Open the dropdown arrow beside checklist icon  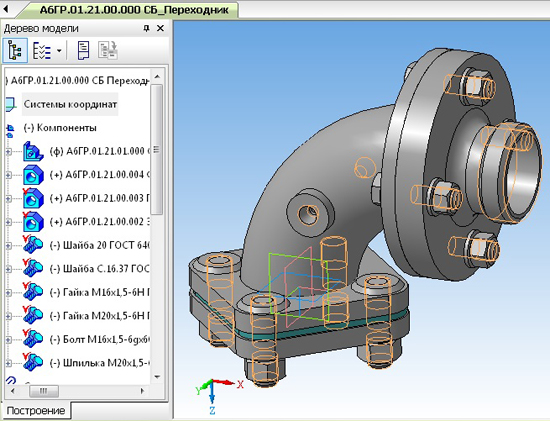coord(59,51)
